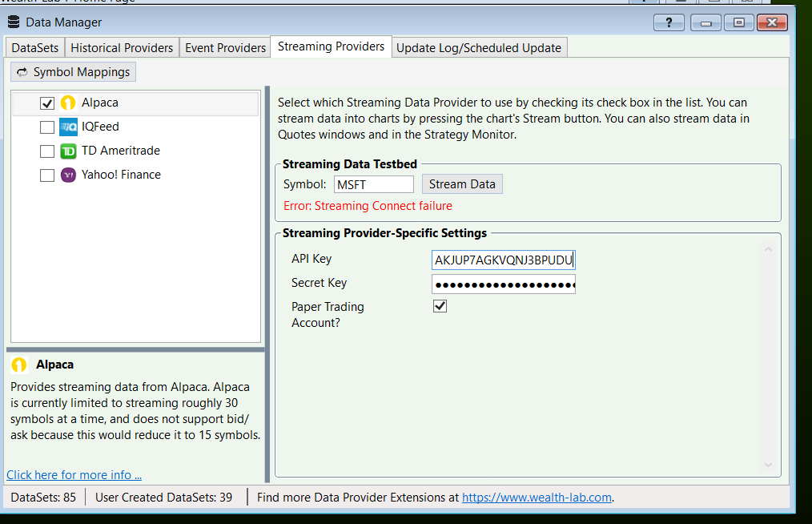Click the settings panel scroll down arrow
The width and height of the screenshot is (812, 524).
pyautogui.click(x=769, y=465)
